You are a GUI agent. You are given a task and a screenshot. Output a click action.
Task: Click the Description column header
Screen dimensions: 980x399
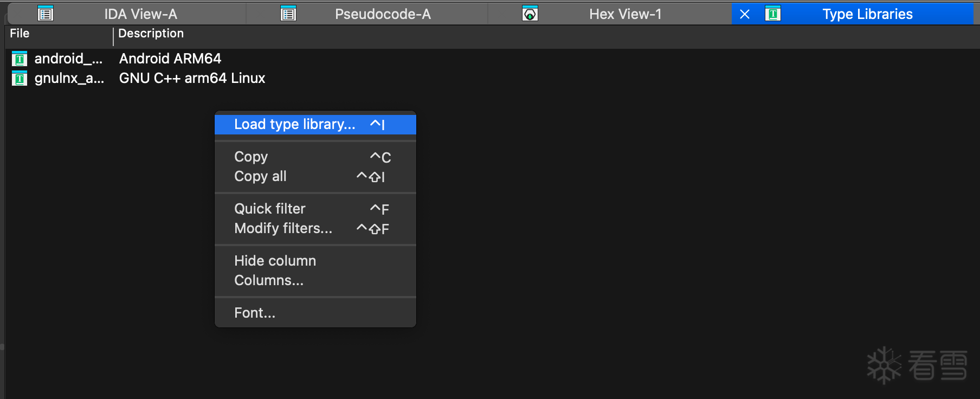[x=151, y=34]
